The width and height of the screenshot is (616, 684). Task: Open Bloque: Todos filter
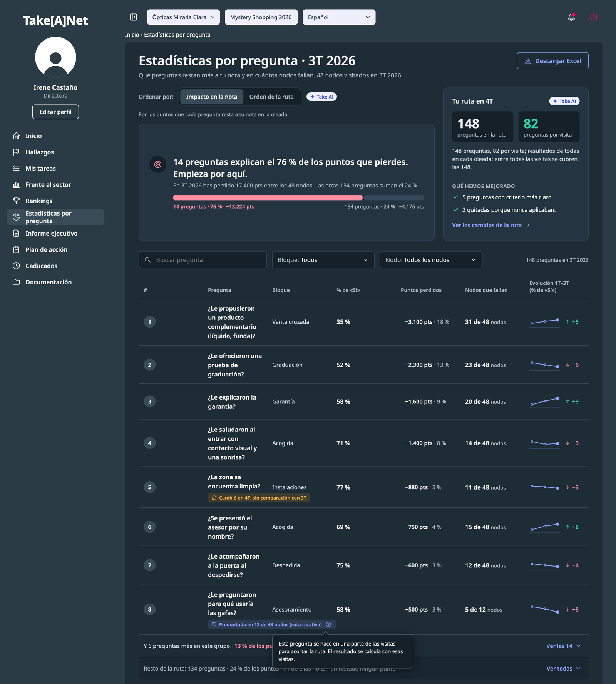point(323,260)
